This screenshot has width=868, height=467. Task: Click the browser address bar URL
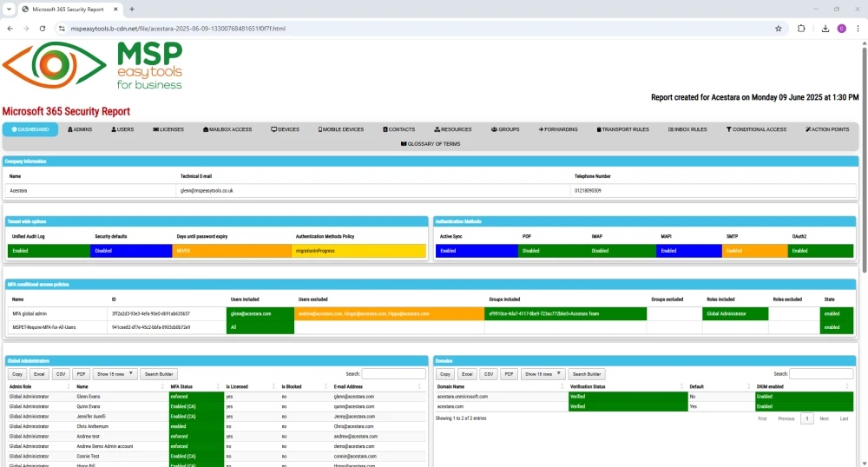point(178,29)
